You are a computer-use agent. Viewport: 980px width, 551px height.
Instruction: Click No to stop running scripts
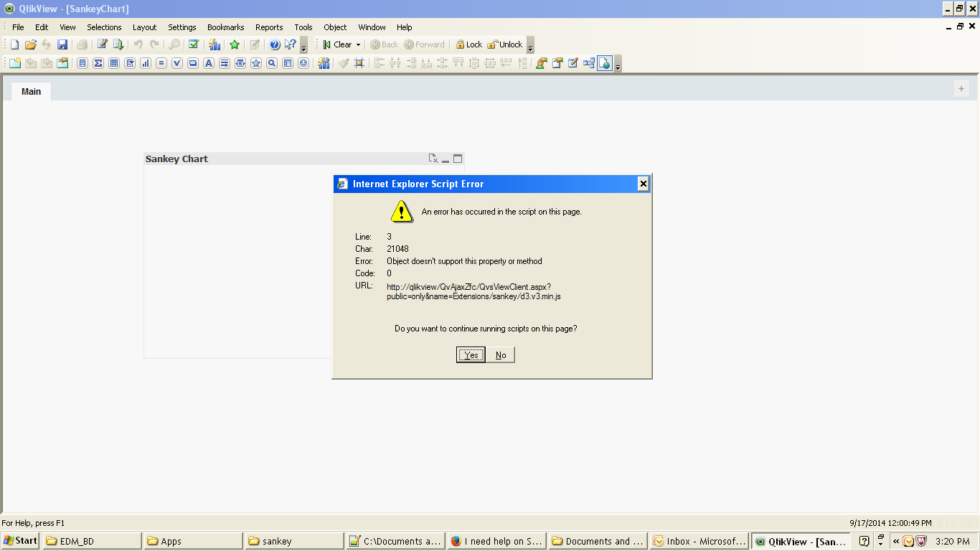[501, 354]
